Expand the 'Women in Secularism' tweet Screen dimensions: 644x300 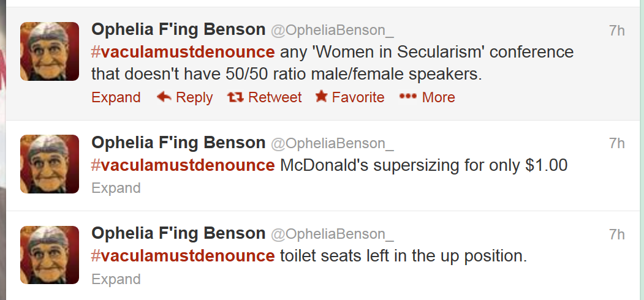click(x=116, y=97)
